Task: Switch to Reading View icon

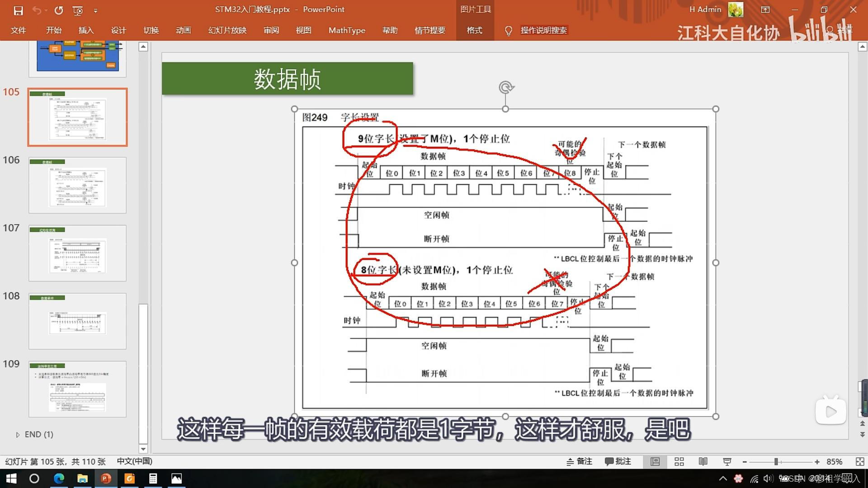Action: pyautogui.click(x=703, y=461)
